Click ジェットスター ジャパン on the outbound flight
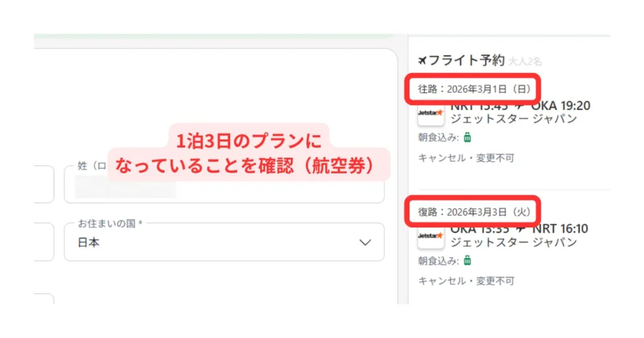The image size is (644, 338). tap(514, 119)
